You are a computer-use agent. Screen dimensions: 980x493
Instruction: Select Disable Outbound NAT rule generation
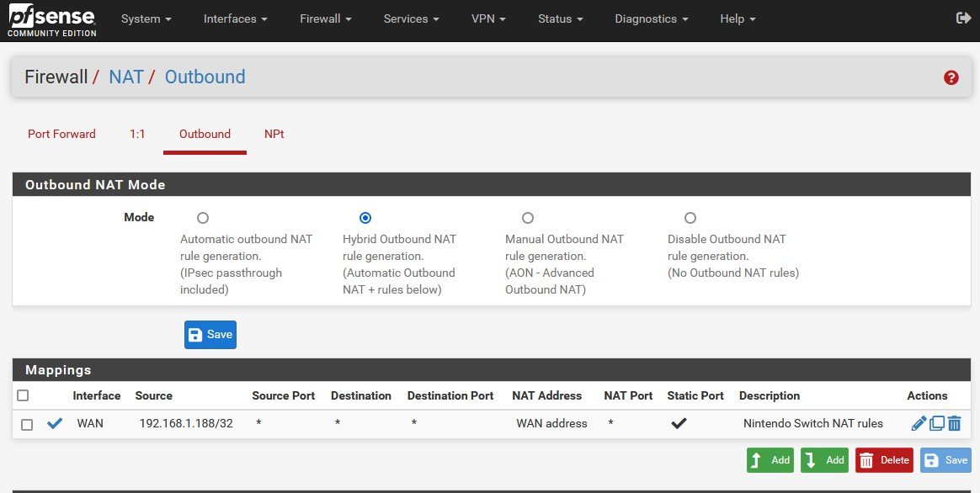690,217
